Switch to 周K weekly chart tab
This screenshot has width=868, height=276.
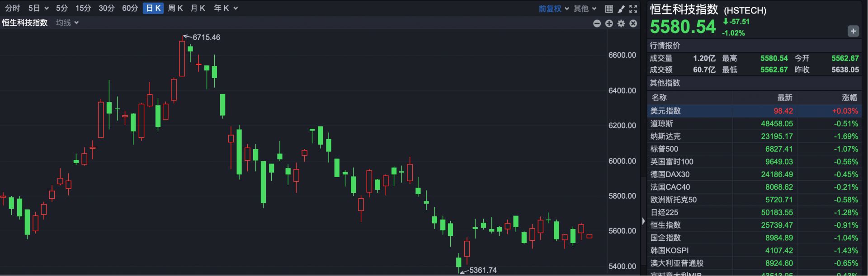[x=175, y=8]
